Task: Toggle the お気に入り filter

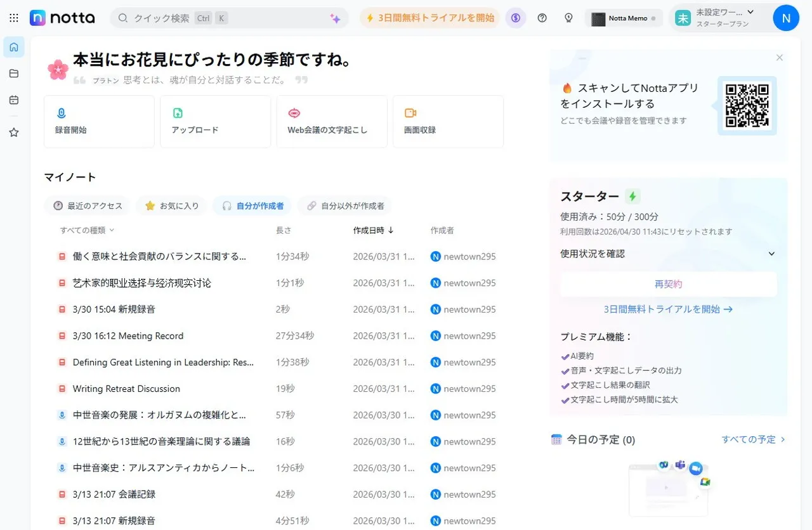Action: pyautogui.click(x=171, y=205)
